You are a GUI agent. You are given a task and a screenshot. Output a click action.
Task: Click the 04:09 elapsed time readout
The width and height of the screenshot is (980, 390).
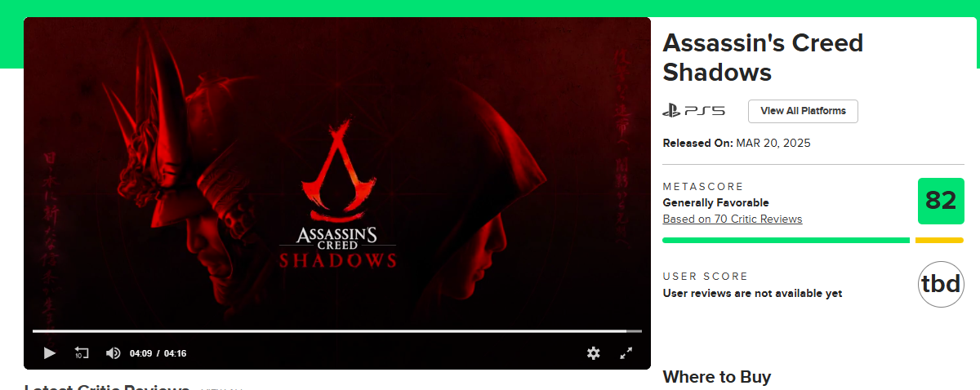(140, 353)
